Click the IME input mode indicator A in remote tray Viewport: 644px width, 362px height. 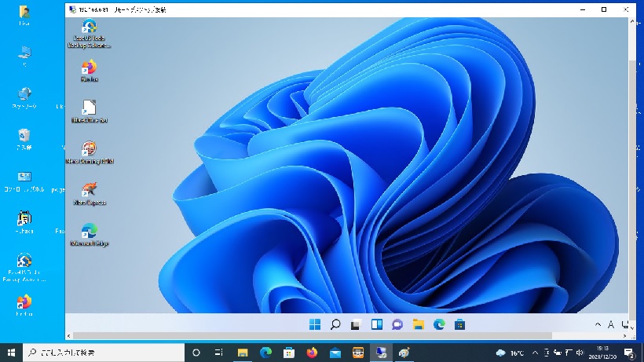point(611,324)
